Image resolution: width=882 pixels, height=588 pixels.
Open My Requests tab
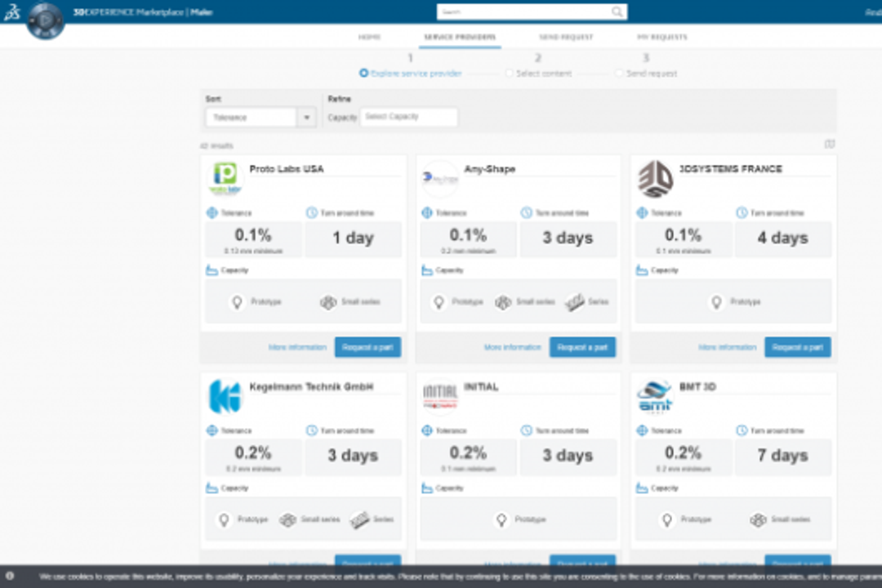[662, 37]
